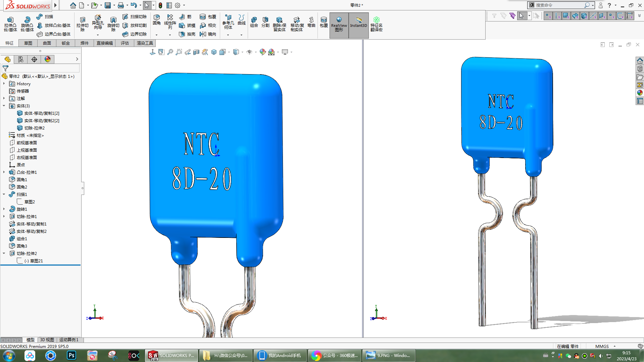This screenshot has height=362, width=644.
Task: Click the Rebuild traffic light icon
Action: tap(160, 5)
